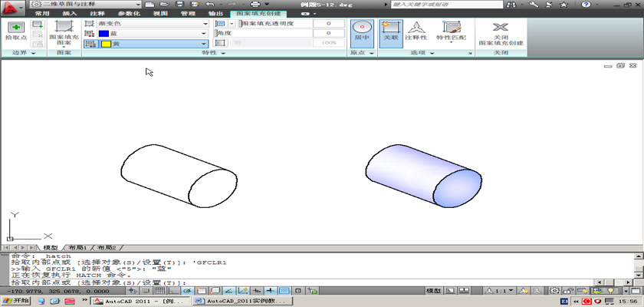This screenshot has width=644, height=307.
Task: Open the transparency type dropdown arrow
Action: pyautogui.click(x=232, y=24)
